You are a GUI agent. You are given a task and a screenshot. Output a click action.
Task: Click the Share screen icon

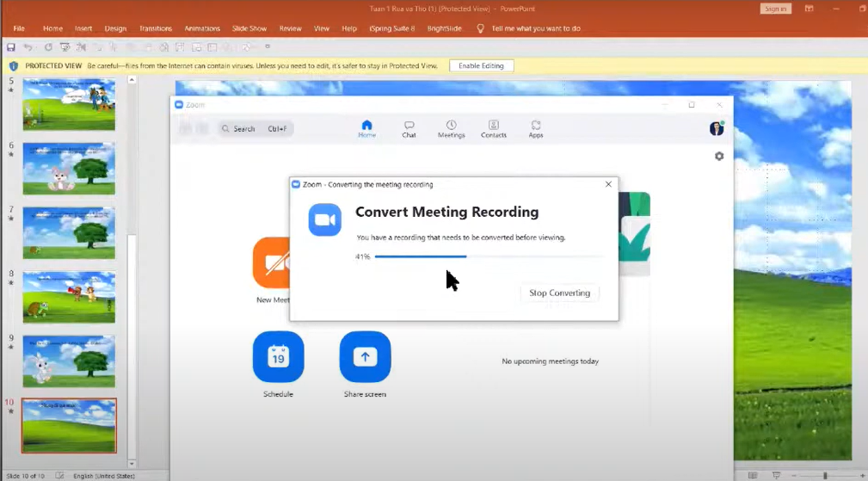click(365, 356)
